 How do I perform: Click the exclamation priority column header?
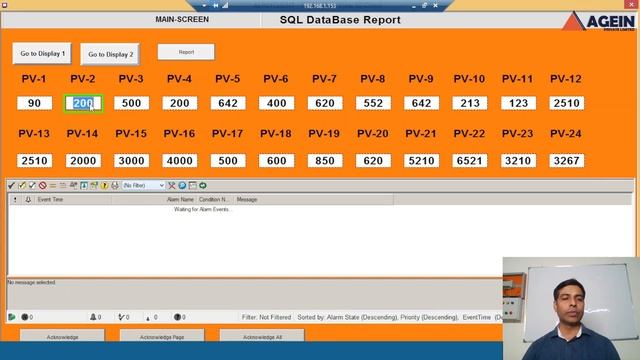click(15, 200)
